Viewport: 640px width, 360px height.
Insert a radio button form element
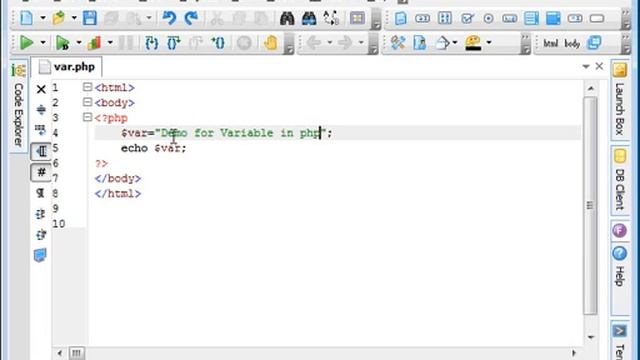[x=488, y=18]
